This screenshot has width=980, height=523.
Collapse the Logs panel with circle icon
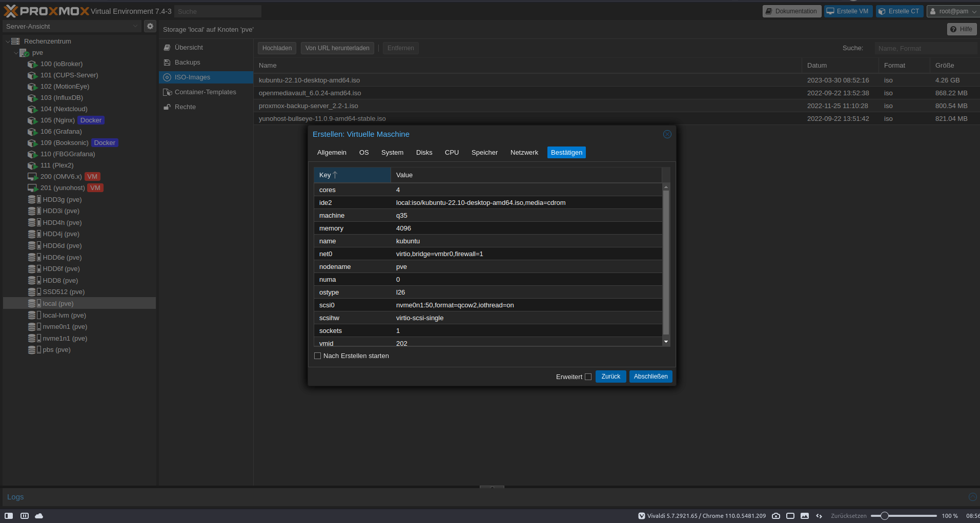click(972, 497)
